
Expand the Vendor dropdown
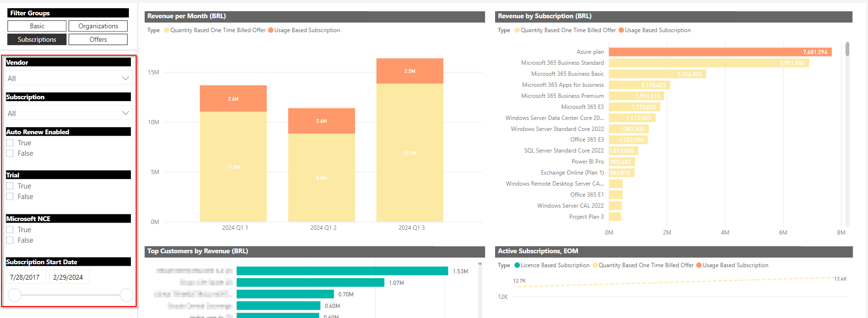(69, 78)
